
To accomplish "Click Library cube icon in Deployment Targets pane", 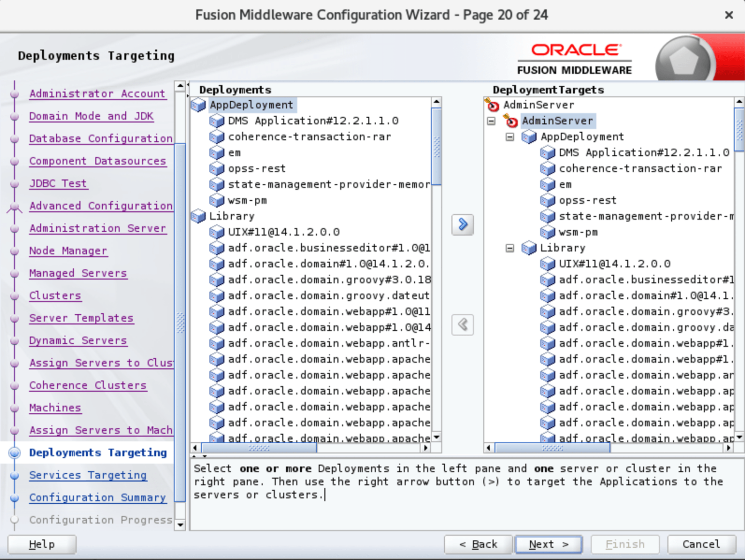I will pos(529,248).
